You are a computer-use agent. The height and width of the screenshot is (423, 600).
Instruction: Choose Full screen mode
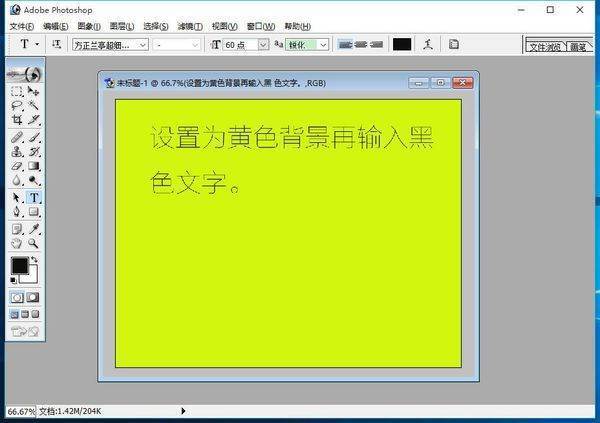coord(35,314)
